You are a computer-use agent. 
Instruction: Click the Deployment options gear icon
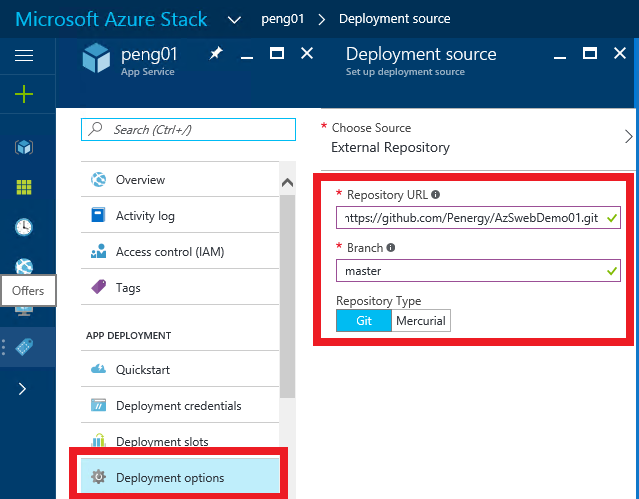[x=98, y=477]
